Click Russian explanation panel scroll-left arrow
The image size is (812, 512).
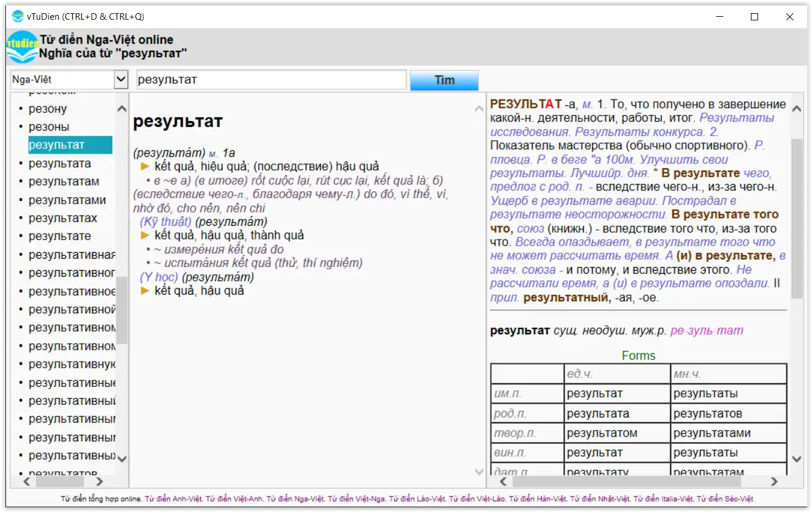click(503, 481)
